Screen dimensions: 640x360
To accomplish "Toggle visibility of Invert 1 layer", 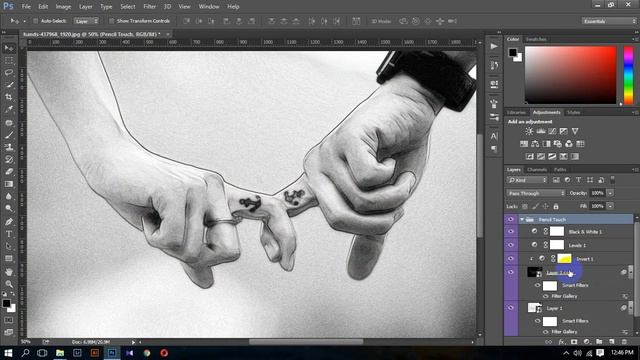I will coord(511,258).
